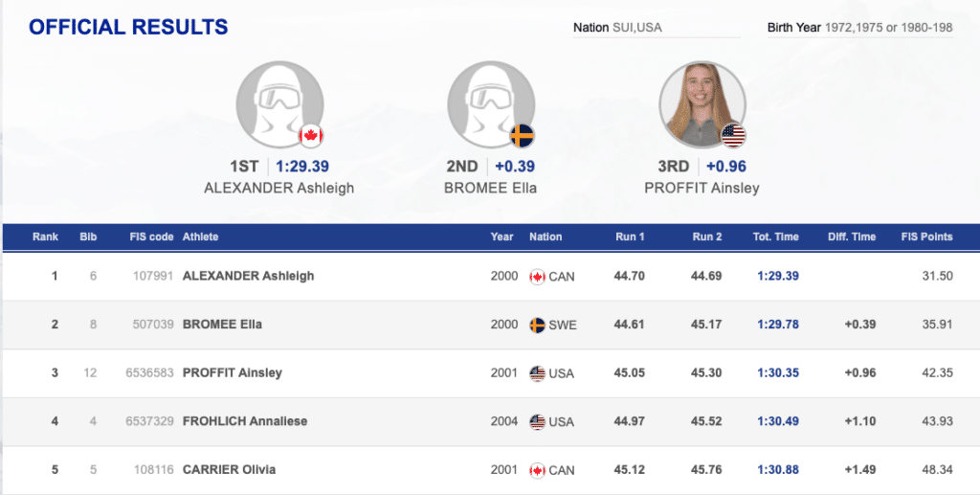This screenshot has height=495, width=980.
Task: Click USA flag icon in Frohlich's row
Action: [x=537, y=421]
